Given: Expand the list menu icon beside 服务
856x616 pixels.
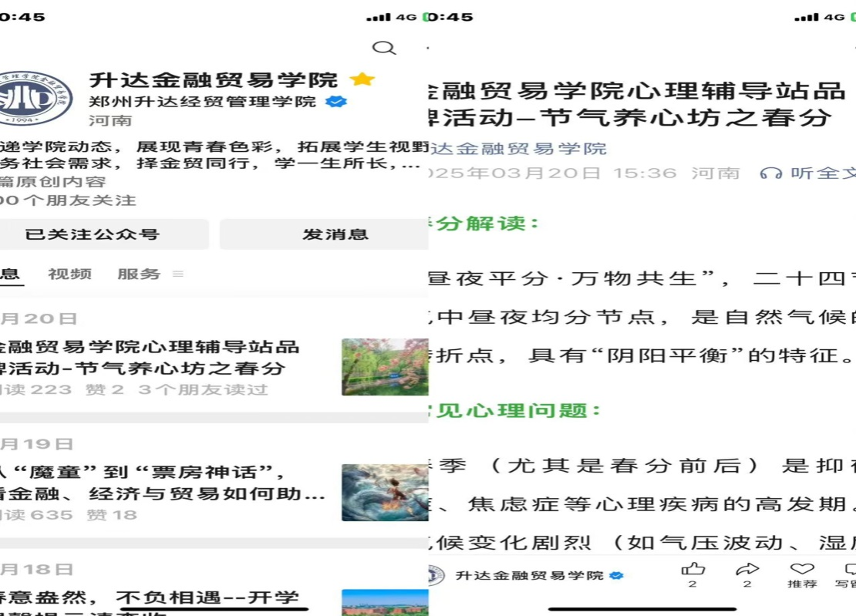Looking at the screenshot, I should click(178, 274).
